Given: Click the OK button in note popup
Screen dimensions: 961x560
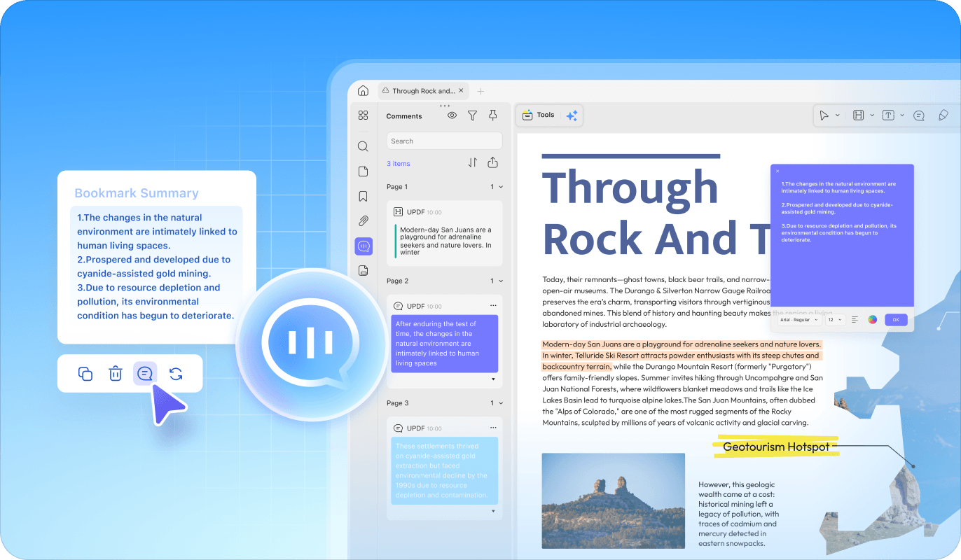Looking at the screenshot, I should [896, 319].
